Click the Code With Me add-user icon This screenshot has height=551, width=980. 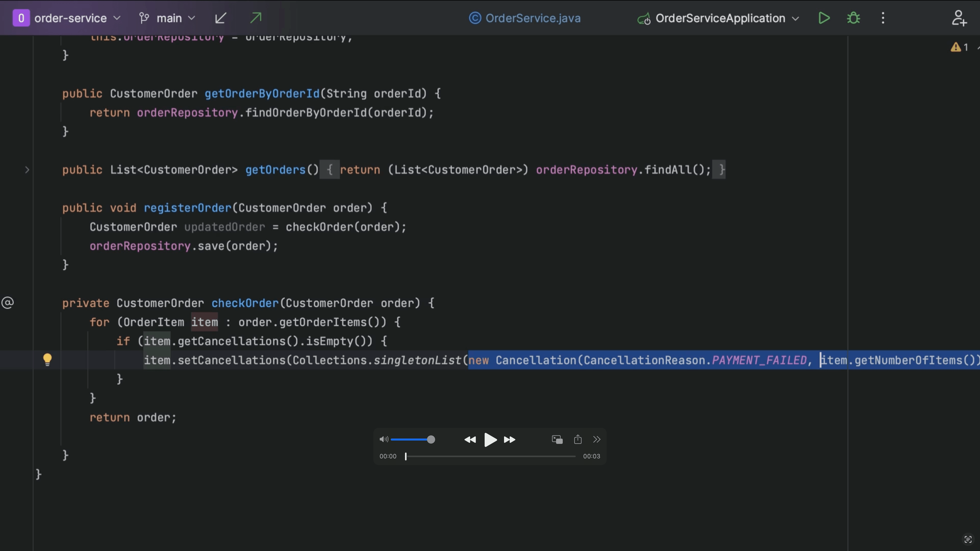[x=959, y=18]
